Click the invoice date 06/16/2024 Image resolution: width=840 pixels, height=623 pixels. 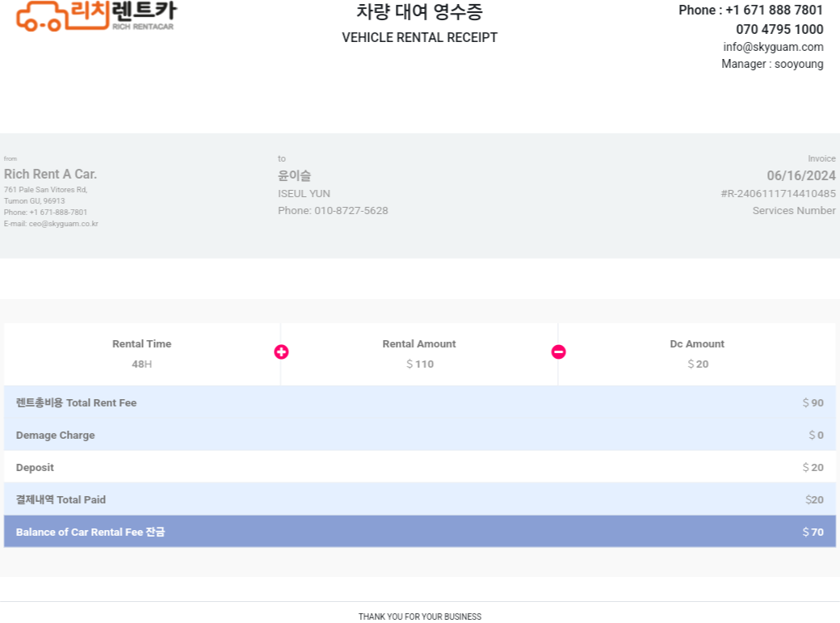coord(801,175)
